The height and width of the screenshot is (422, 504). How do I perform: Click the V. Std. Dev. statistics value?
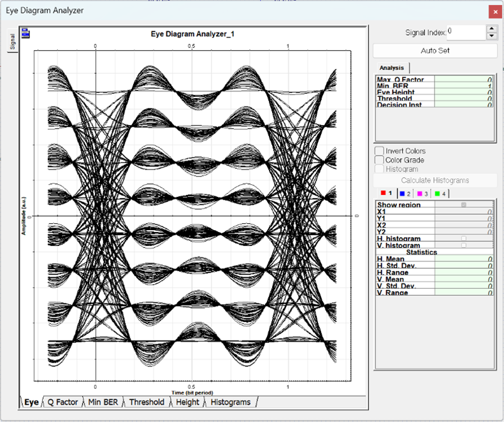pyautogui.click(x=464, y=286)
